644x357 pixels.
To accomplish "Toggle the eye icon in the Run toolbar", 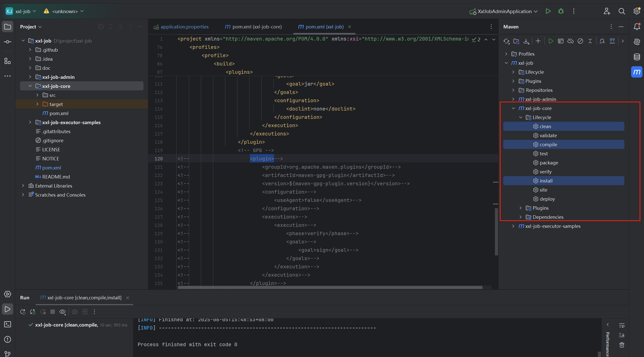I will [62, 312].
